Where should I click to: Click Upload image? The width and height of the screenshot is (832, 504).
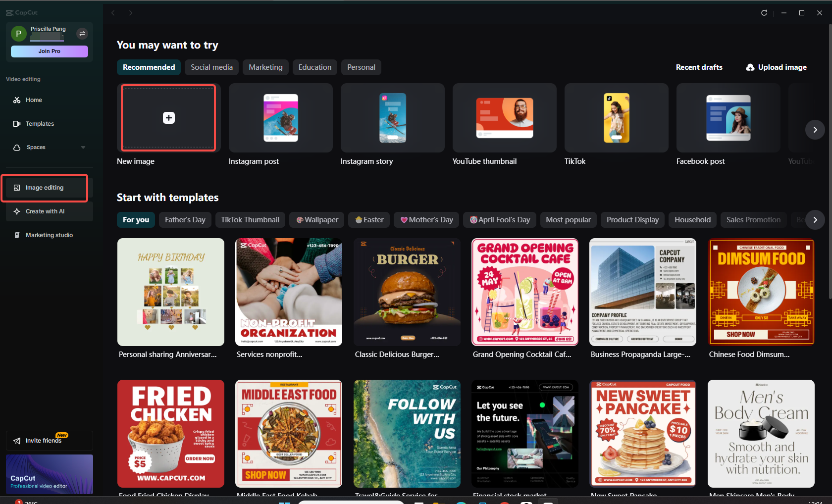click(x=777, y=67)
